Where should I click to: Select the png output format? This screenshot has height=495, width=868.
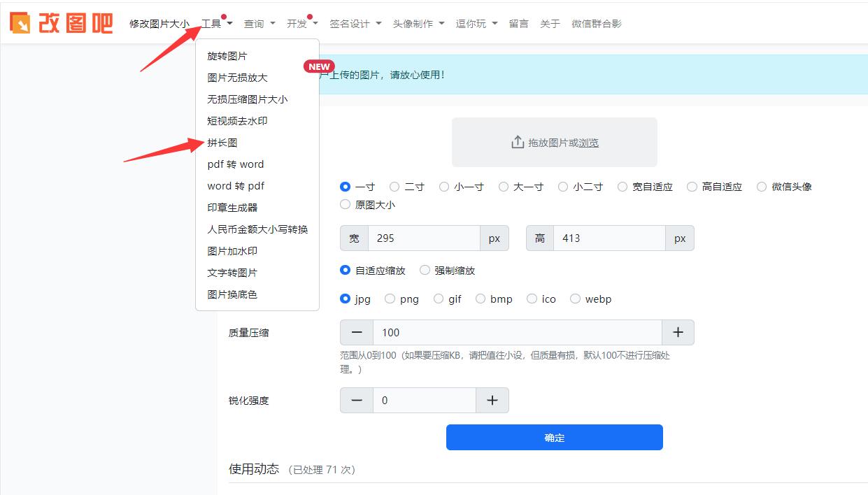pyautogui.click(x=390, y=299)
